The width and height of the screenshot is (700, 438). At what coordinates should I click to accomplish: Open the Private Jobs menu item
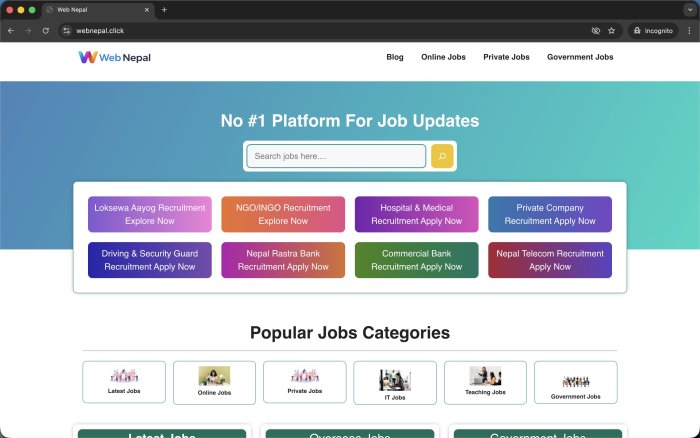click(x=506, y=57)
